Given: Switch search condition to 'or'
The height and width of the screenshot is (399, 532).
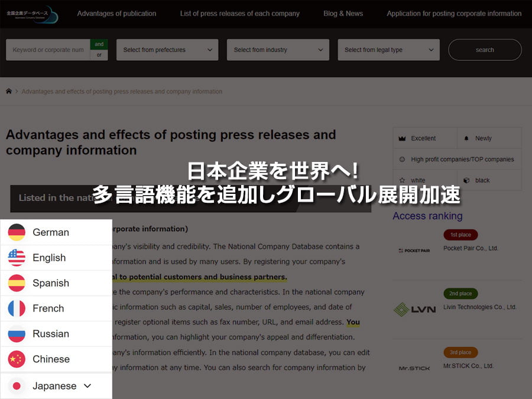Looking at the screenshot, I should click(x=99, y=54).
